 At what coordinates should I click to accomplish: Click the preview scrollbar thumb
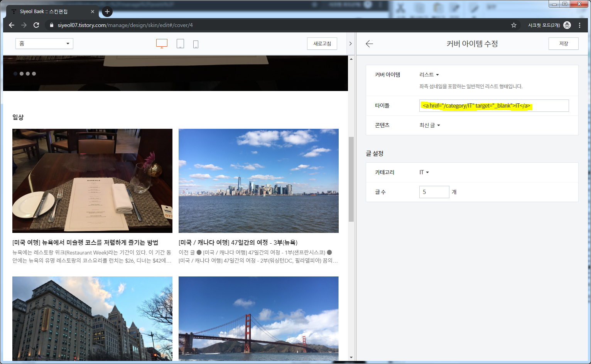(351, 179)
